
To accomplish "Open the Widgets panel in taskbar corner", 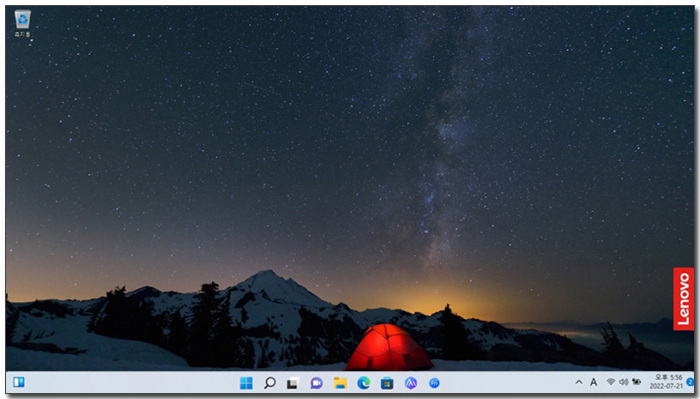I will (x=19, y=382).
